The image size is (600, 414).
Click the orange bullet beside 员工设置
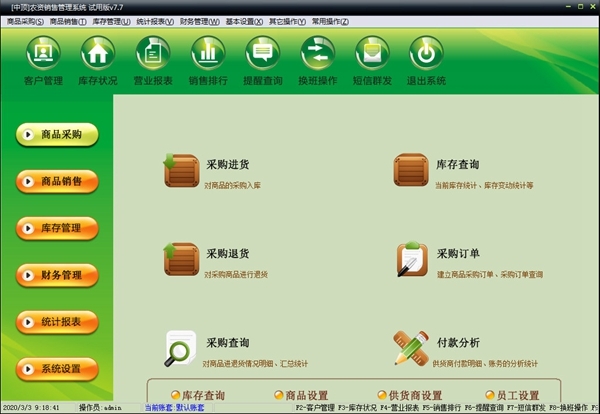pyautogui.click(x=490, y=395)
